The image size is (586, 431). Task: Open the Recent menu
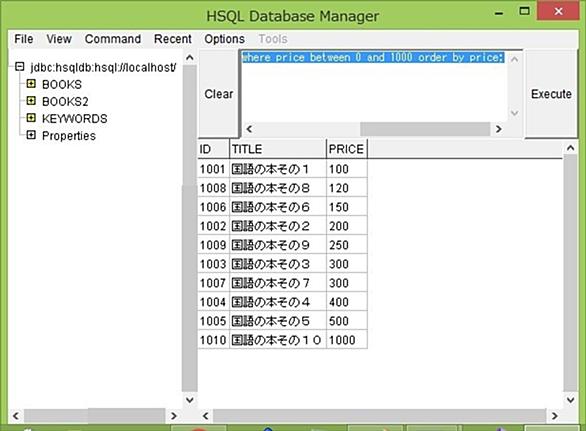coord(173,39)
